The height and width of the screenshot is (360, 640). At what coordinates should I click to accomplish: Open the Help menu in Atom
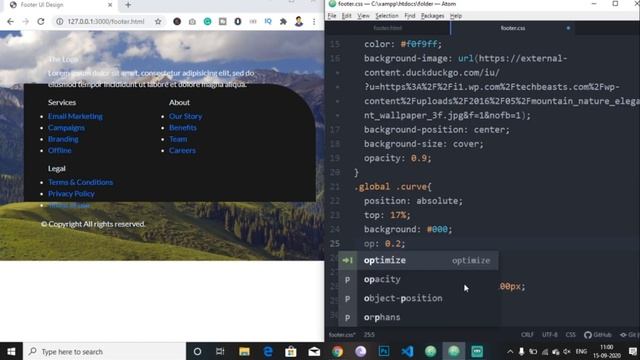point(456,16)
